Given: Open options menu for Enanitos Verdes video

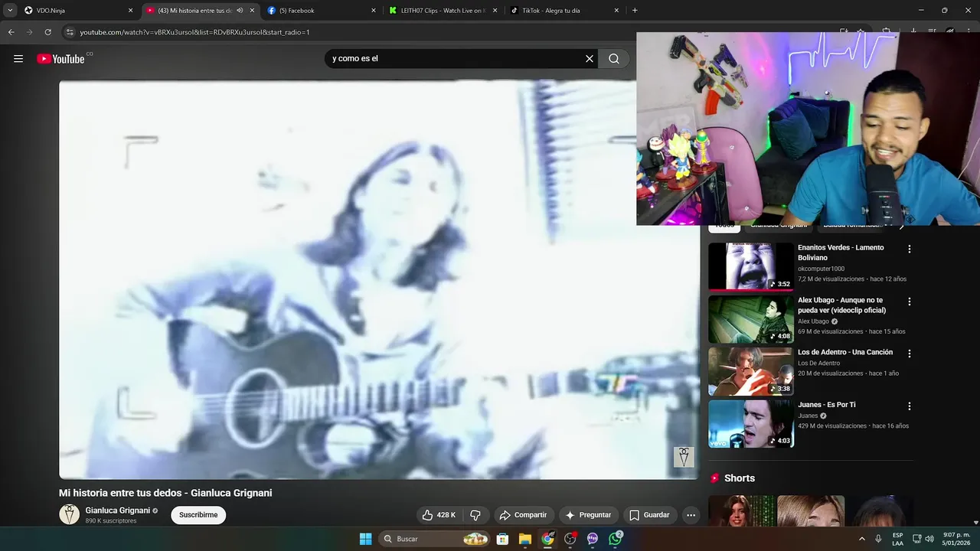Looking at the screenshot, I should (910, 249).
